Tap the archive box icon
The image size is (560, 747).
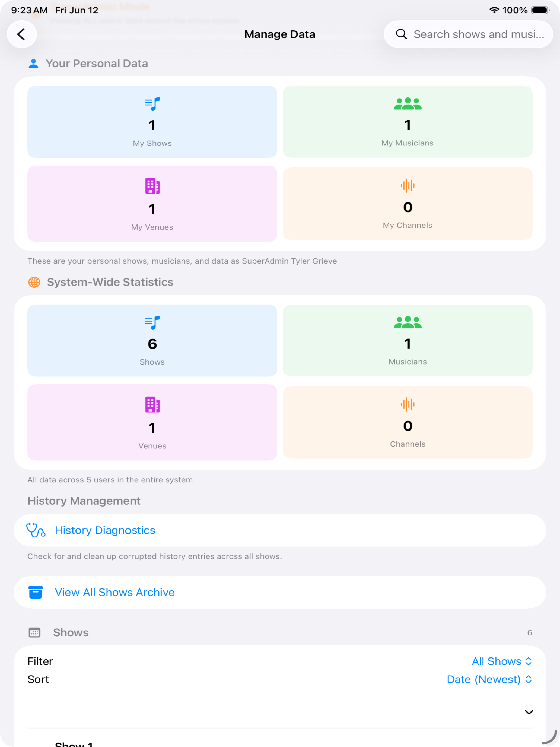point(36,592)
